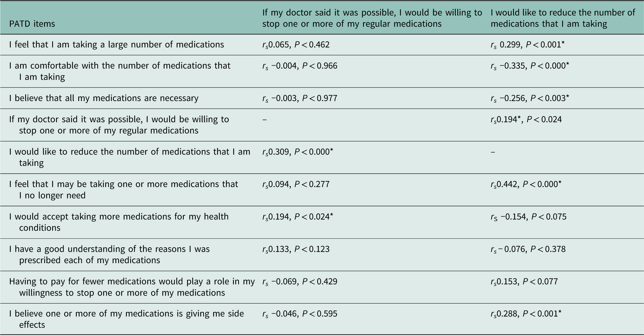The width and height of the screenshot is (644, 335).
Task: Click the 'PATD items' column header
Action: point(32,24)
